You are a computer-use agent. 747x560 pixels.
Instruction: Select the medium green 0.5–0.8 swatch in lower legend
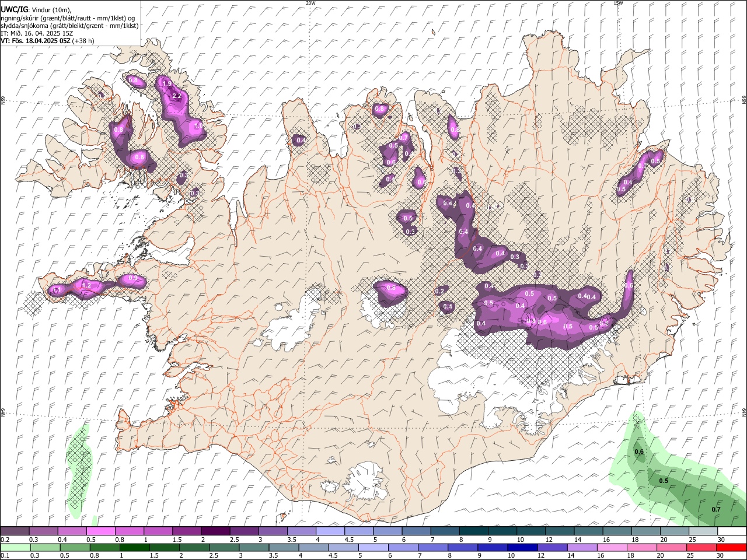click(x=75, y=548)
